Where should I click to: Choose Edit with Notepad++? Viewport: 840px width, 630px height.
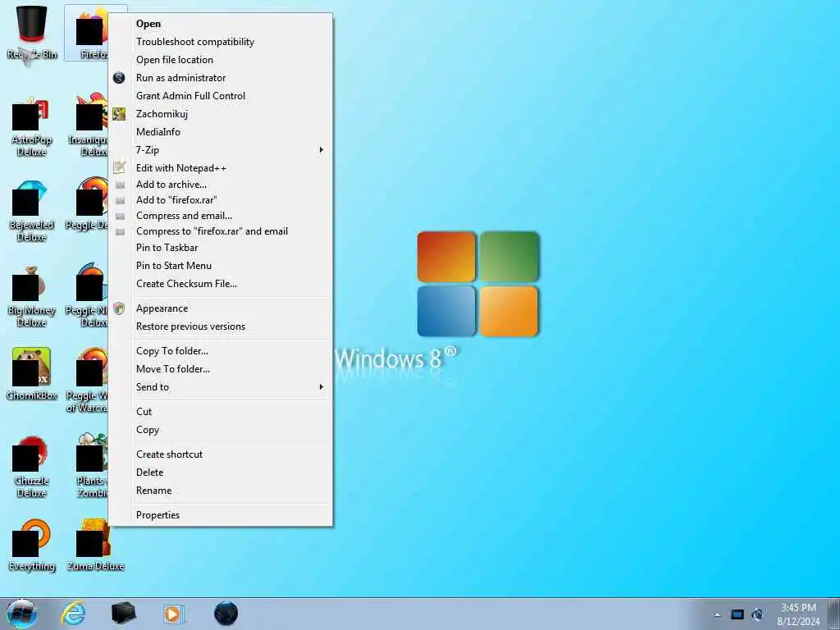coord(221,168)
